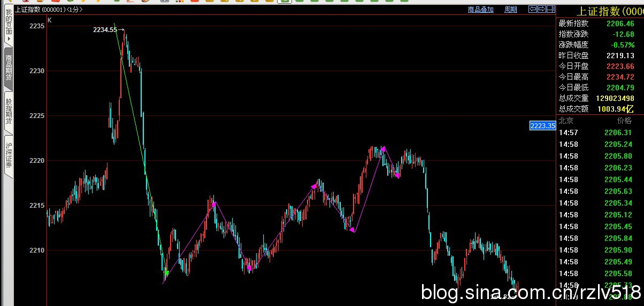
Task: Select the highest magenta marker near 2221
Action: 383,148
